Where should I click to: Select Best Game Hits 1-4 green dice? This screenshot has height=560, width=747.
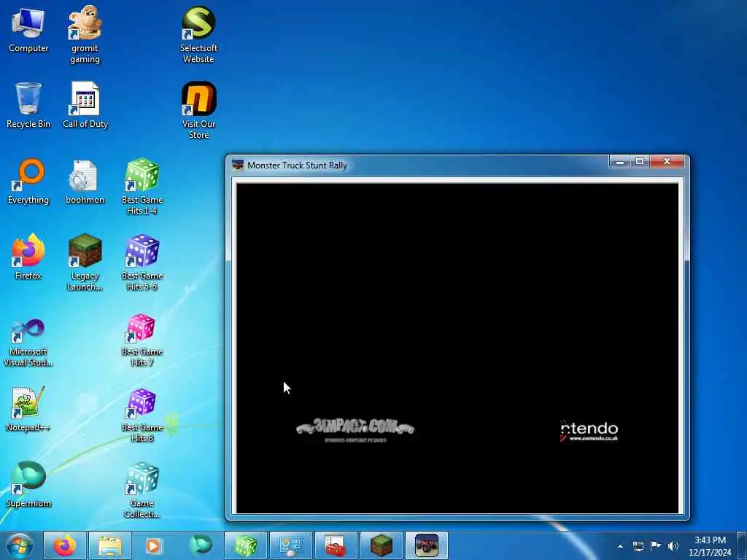142,186
